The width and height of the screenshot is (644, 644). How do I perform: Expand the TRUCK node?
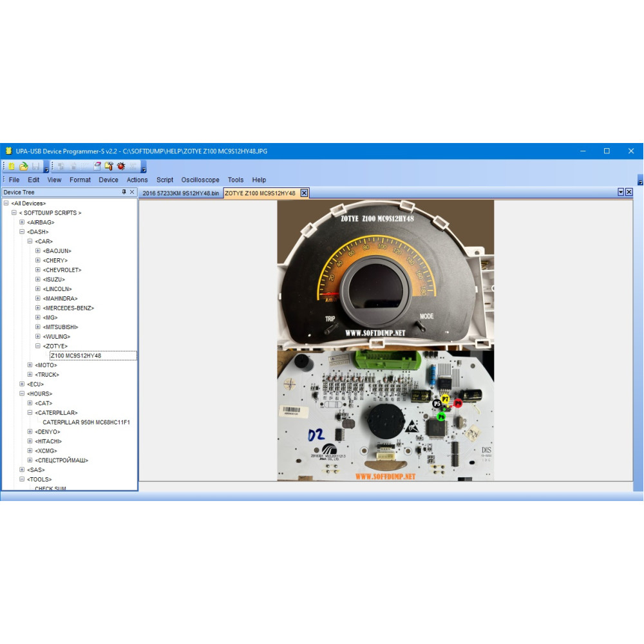(30, 374)
